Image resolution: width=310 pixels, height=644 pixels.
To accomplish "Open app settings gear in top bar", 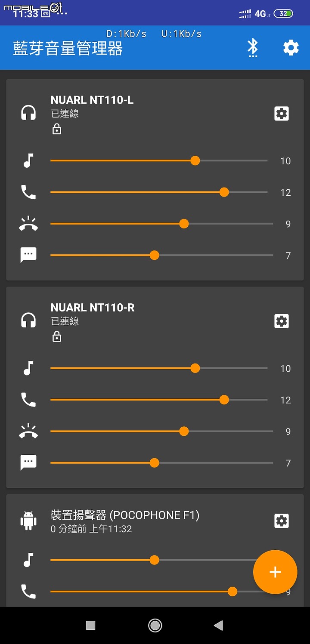I will (x=291, y=47).
